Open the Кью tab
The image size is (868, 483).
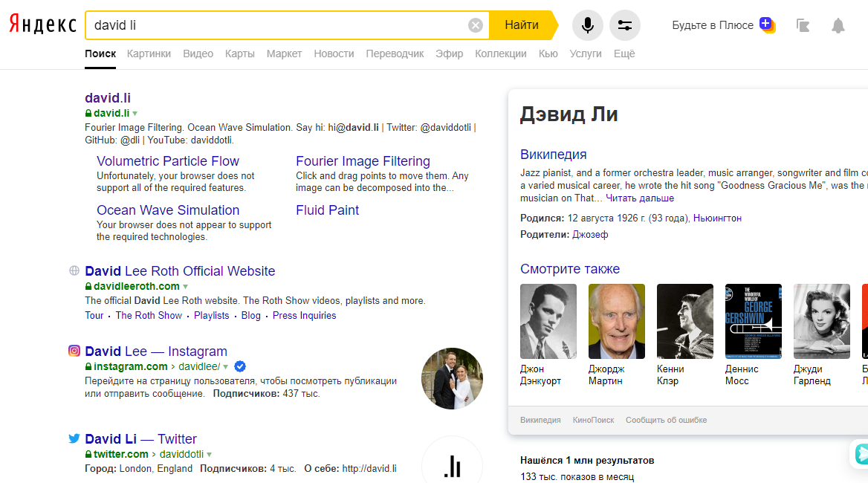tap(548, 54)
